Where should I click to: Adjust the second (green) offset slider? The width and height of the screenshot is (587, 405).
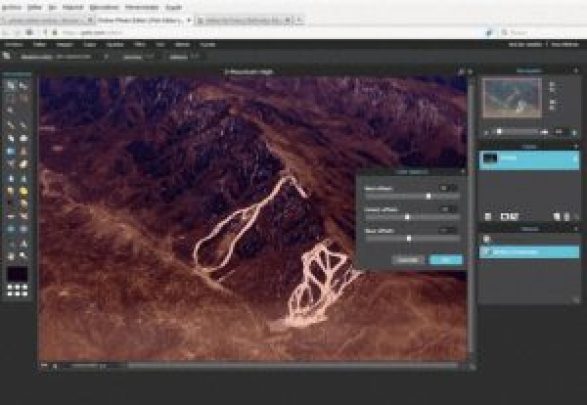pyautogui.click(x=407, y=217)
